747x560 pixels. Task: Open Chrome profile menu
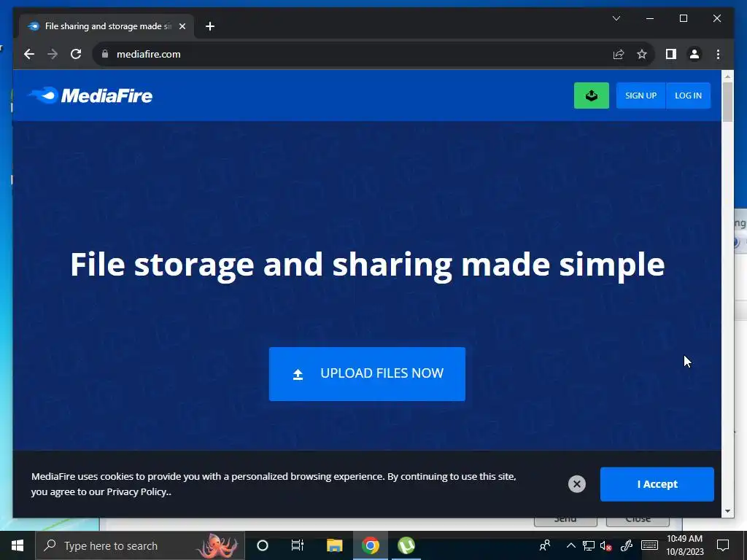694,54
